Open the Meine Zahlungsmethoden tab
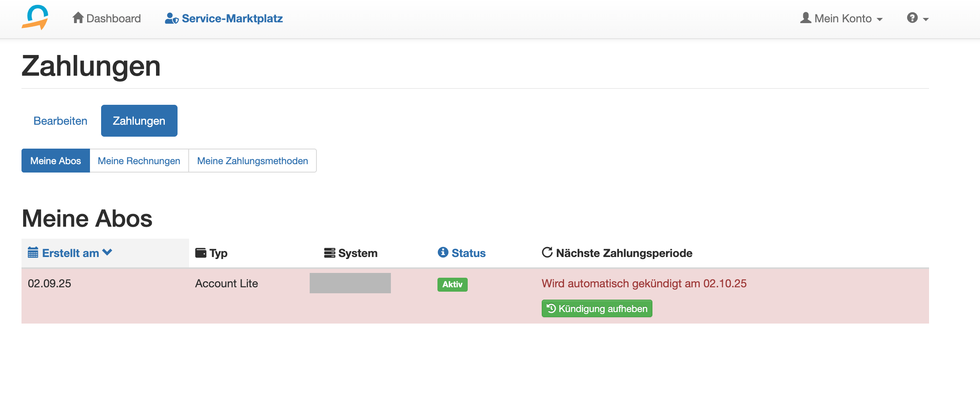 pos(252,161)
